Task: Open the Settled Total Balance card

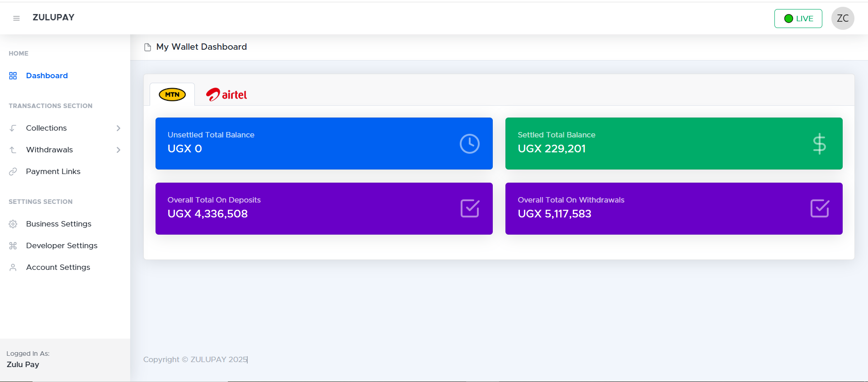Action: (674, 143)
